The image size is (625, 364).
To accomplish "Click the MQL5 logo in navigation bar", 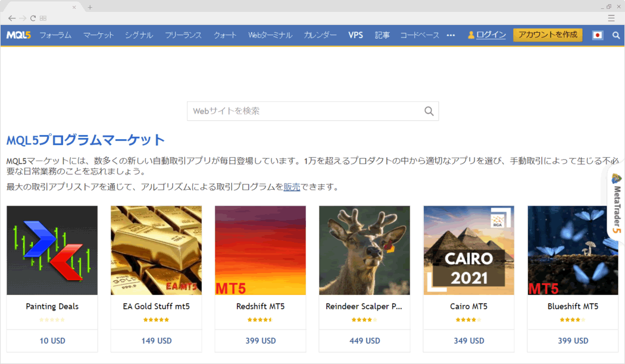I will tap(18, 35).
